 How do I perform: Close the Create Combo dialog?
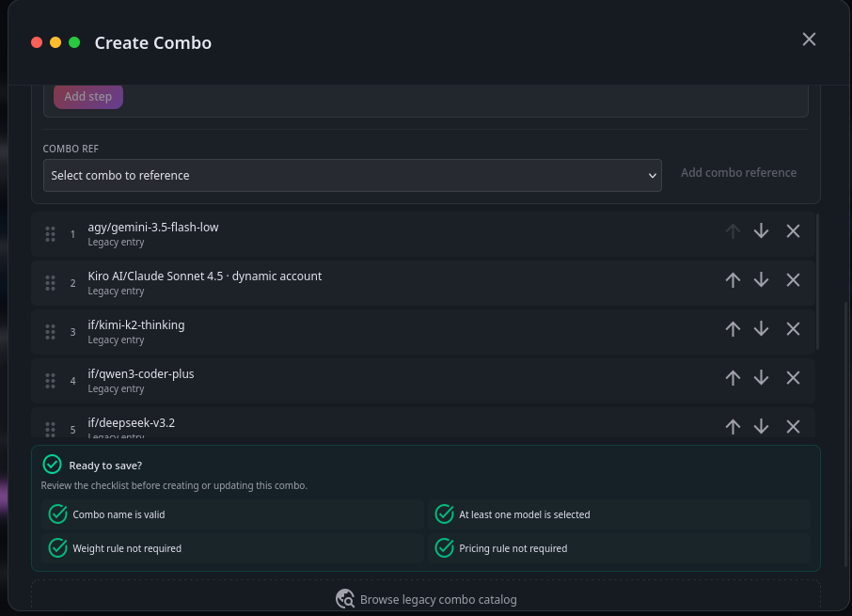click(809, 39)
